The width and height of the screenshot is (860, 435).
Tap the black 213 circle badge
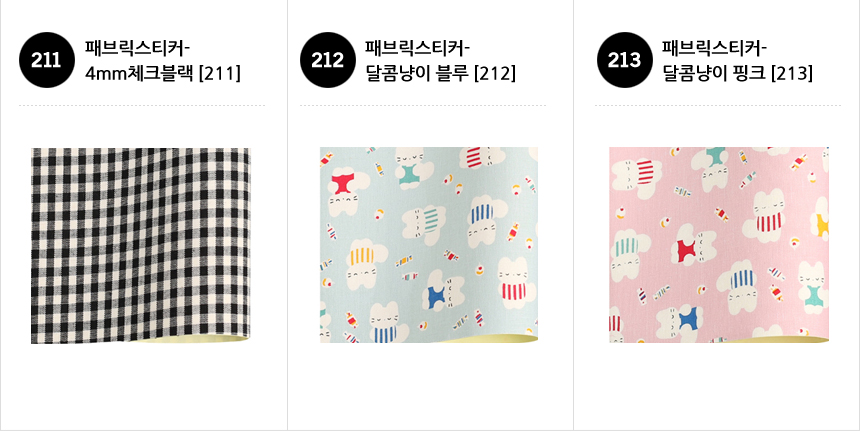(x=624, y=60)
